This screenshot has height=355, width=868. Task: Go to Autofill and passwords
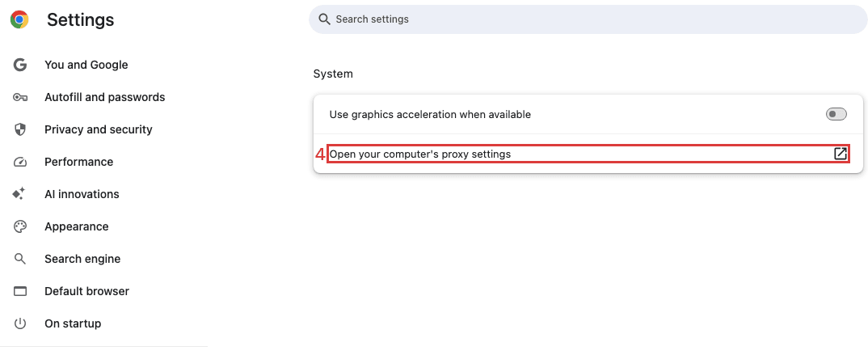pyautogui.click(x=104, y=97)
